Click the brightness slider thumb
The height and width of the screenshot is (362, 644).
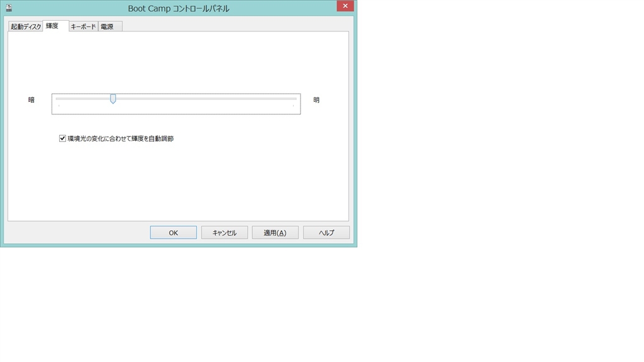click(113, 99)
